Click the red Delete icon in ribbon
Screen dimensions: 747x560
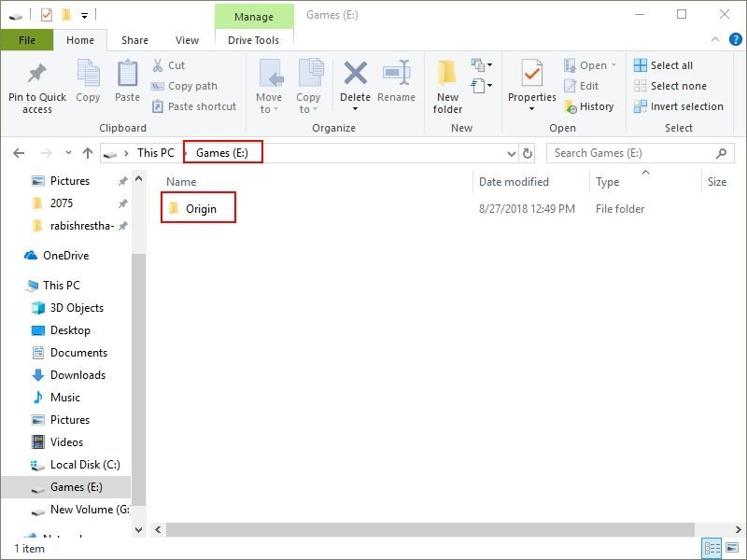click(355, 74)
